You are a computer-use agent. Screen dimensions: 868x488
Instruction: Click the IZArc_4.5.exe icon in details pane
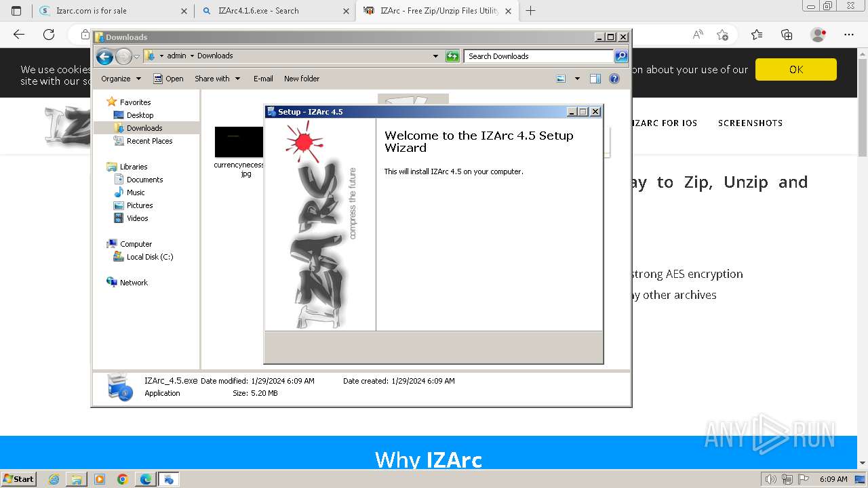[x=121, y=387]
